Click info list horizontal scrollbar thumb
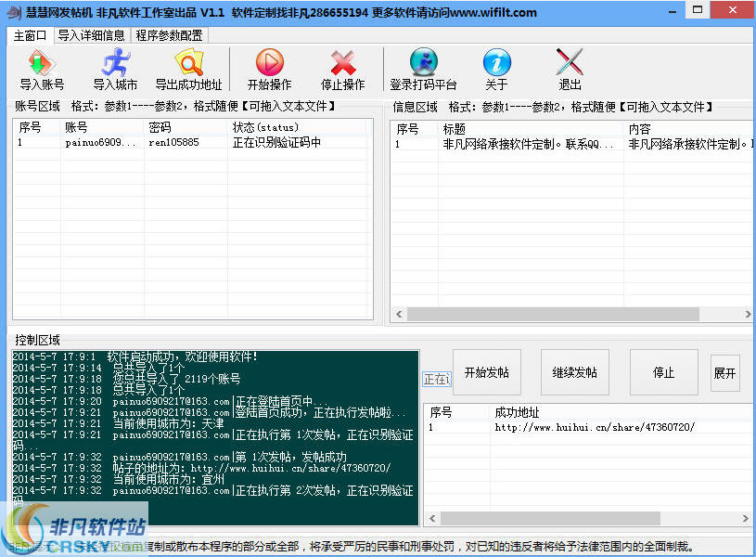Screen dimensions: 756x557 (x=553, y=314)
